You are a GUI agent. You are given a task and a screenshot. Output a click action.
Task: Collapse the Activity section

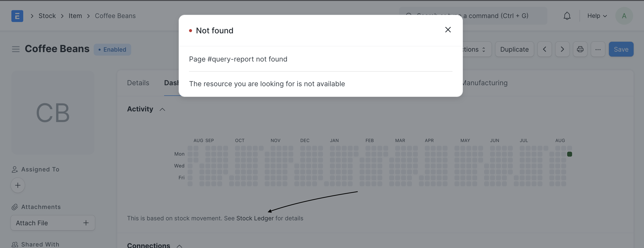pos(162,109)
